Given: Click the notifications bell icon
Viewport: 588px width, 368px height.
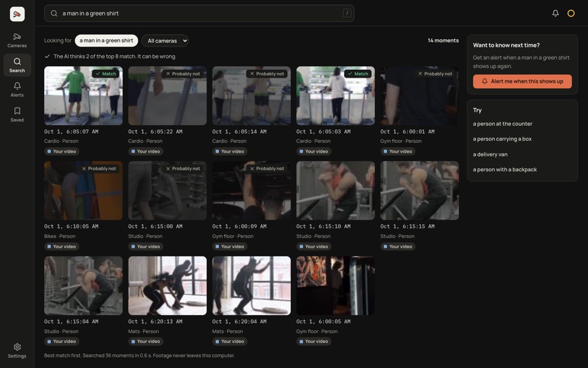Looking at the screenshot, I should click(x=556, y=13).
